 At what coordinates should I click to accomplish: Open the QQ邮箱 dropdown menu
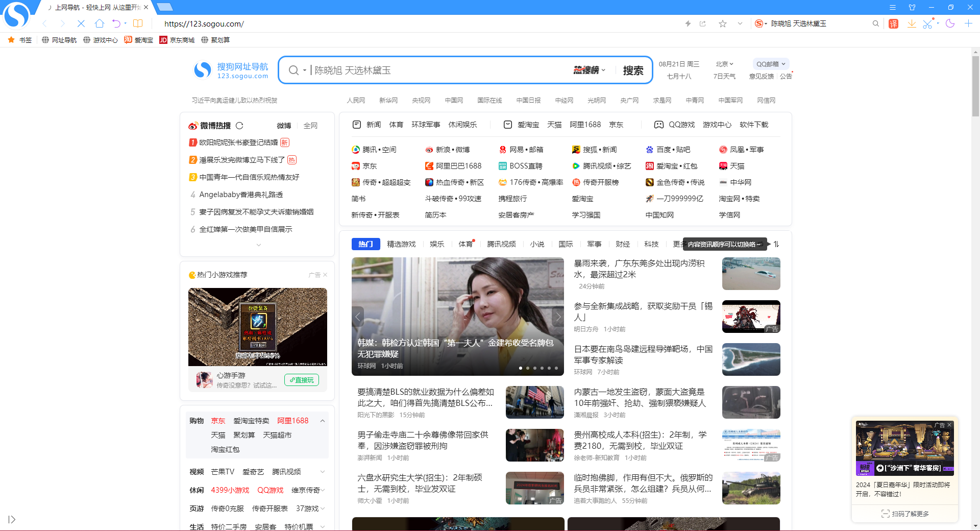click(770, 64)
